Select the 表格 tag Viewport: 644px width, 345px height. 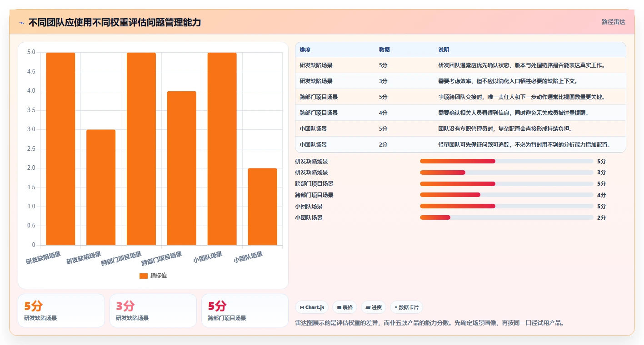tap(345, 307)
